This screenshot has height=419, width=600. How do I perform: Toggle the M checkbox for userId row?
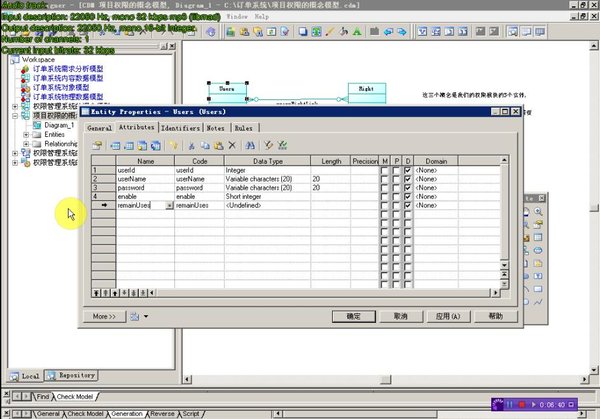[x=384, y=170]
